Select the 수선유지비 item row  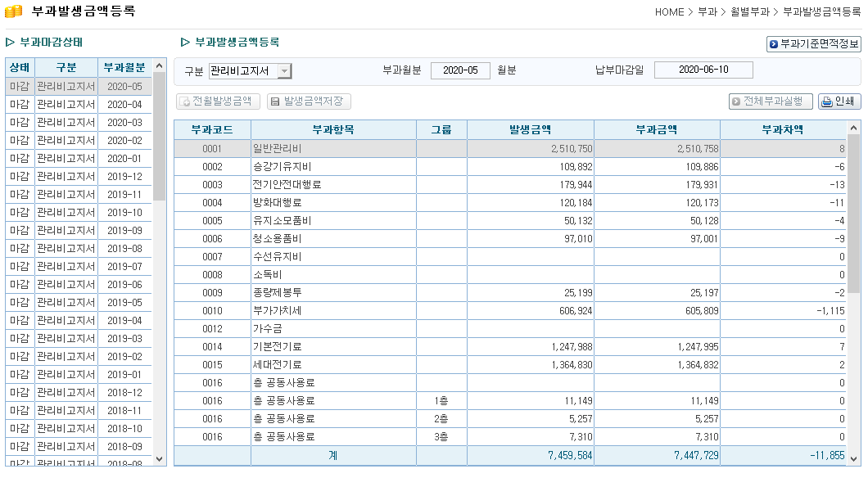[x=510, y=257]
